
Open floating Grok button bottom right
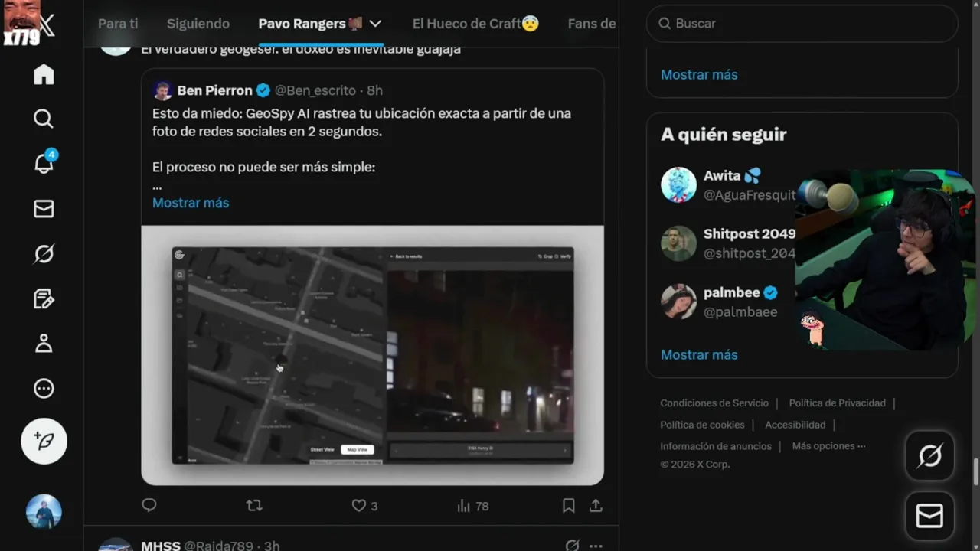pos(929,456)
